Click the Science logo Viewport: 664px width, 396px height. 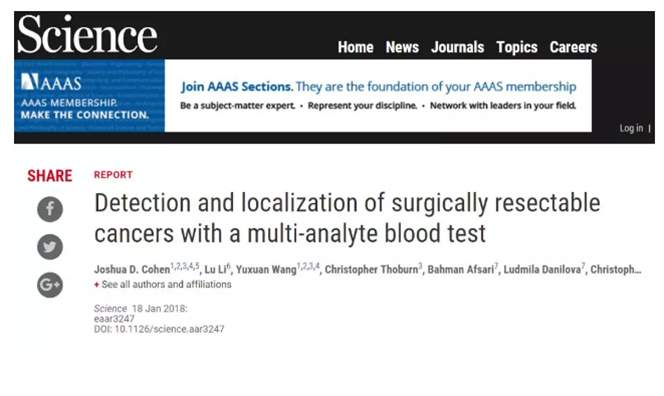[x=87, y=35]
